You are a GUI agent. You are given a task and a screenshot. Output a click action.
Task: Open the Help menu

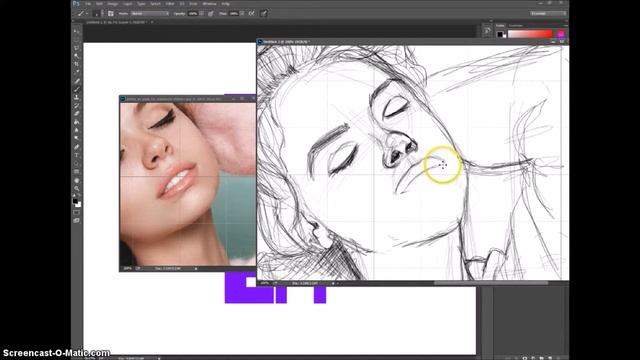click(225, 4)
